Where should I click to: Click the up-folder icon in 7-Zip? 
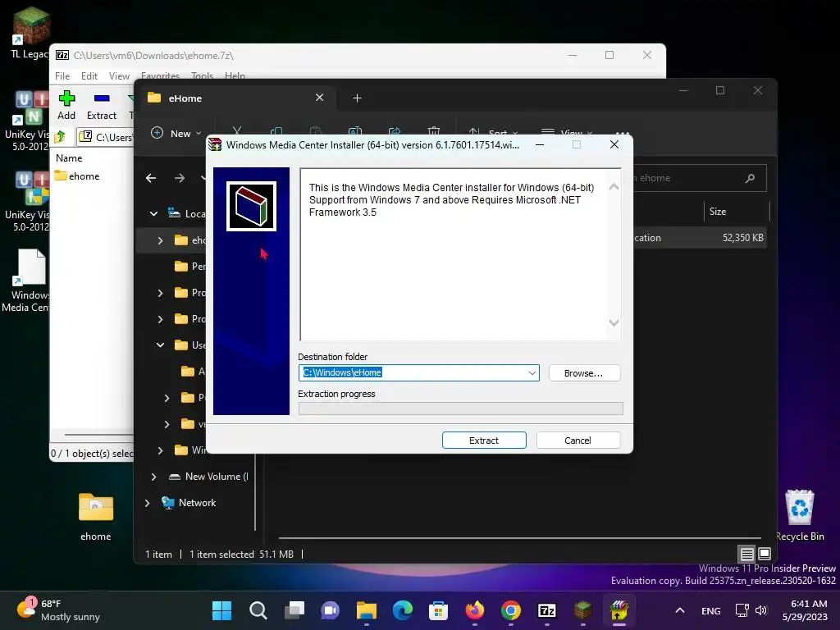click(x=61, y=137)
